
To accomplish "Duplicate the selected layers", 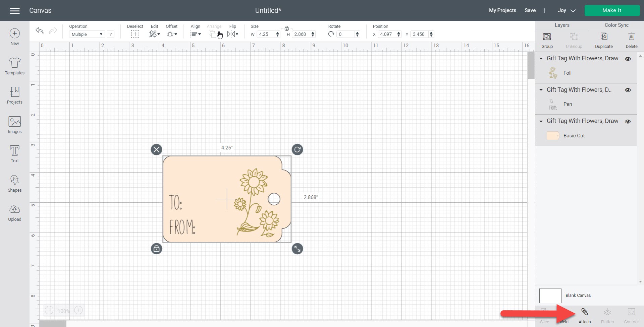I will 604,40.
